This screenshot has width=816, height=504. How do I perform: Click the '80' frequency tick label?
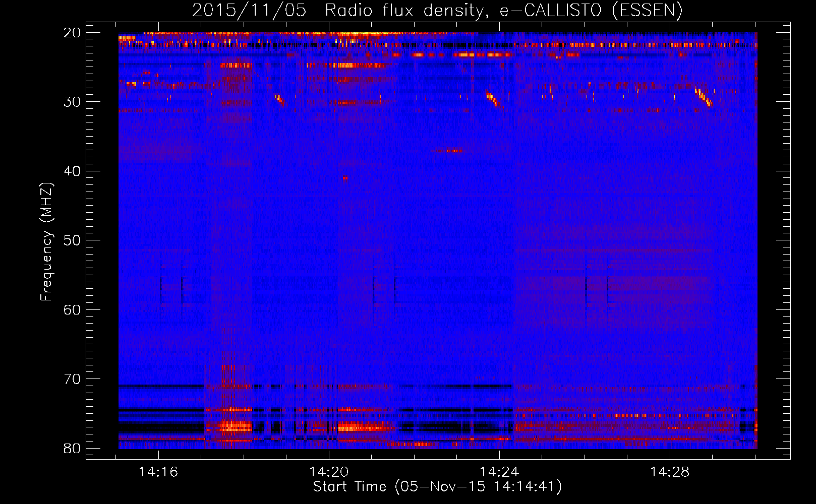pos(72,448)
